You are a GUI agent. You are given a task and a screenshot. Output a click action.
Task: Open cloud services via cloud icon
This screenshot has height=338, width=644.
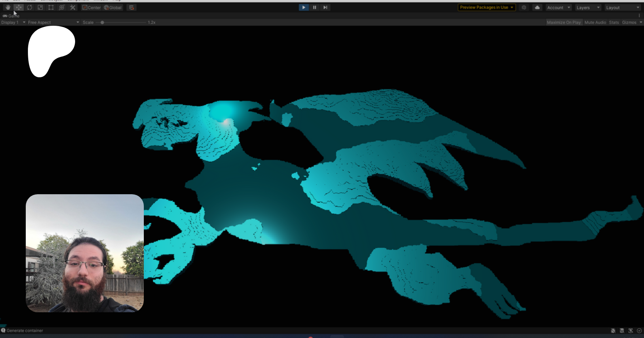[x=537, y=8]
